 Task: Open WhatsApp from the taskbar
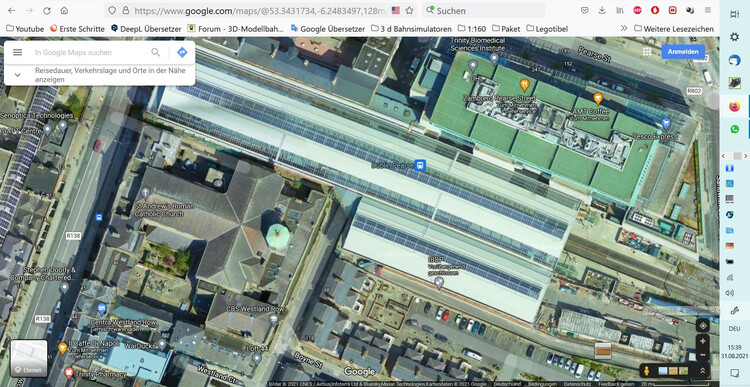(x=734, y=129)
